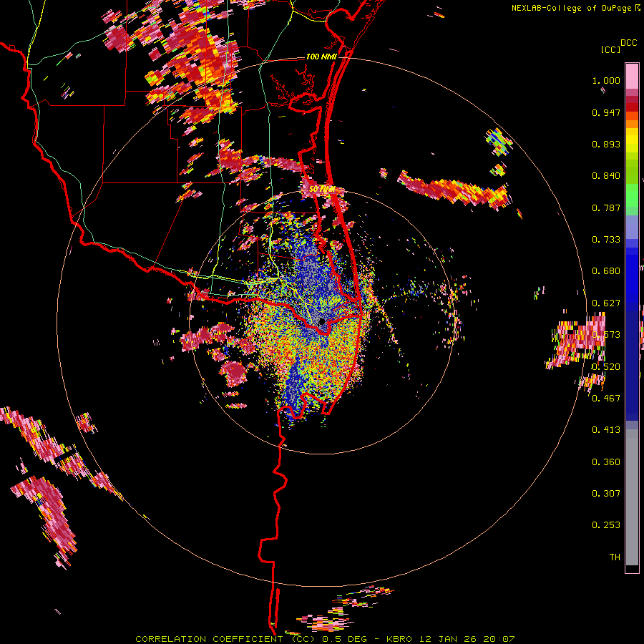
Task: Click the black radar site dot at center
Action: coord(321,321)
